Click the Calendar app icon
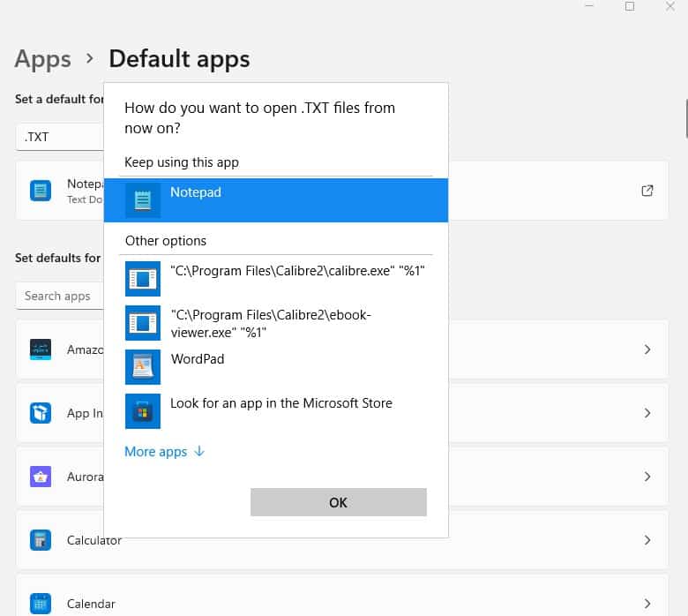688x616 pixels. pyautogui.click(x=41, y=604)
